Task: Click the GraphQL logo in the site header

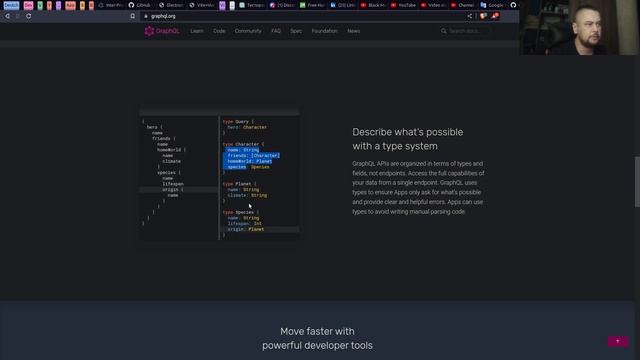Action: tap(162, 31)
